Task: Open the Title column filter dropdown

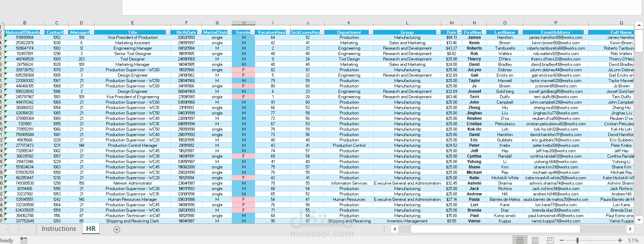Action: (168, 32)
